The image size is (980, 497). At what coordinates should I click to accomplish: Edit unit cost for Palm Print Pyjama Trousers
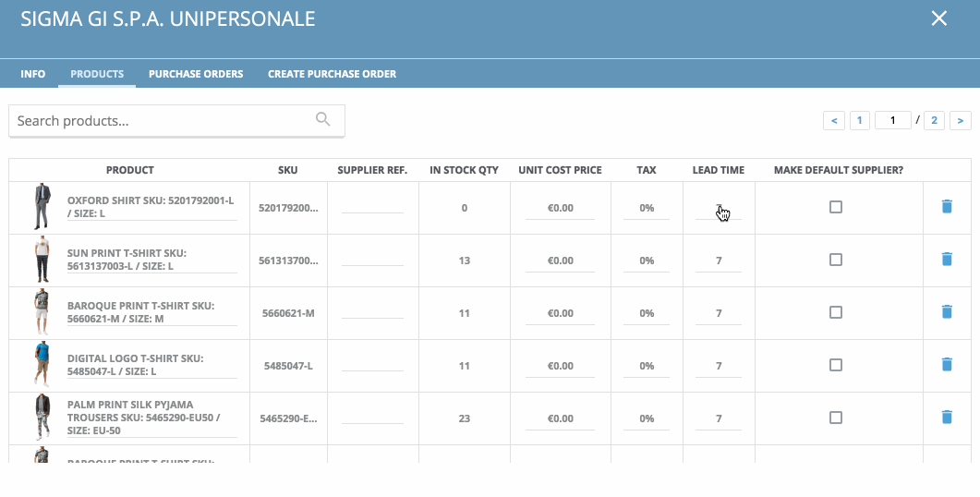(560, 418)
